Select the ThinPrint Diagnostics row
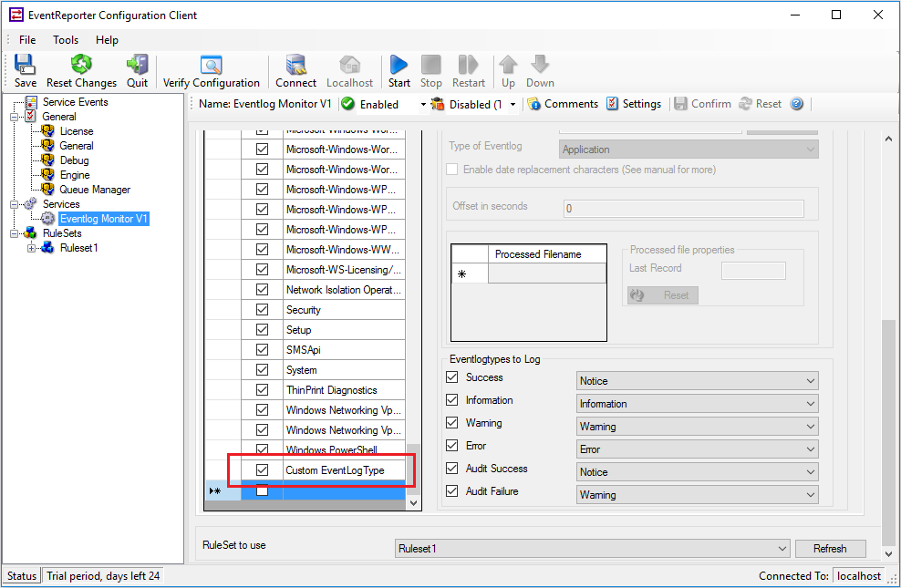 pyautogui.click(x=344, y=390)
